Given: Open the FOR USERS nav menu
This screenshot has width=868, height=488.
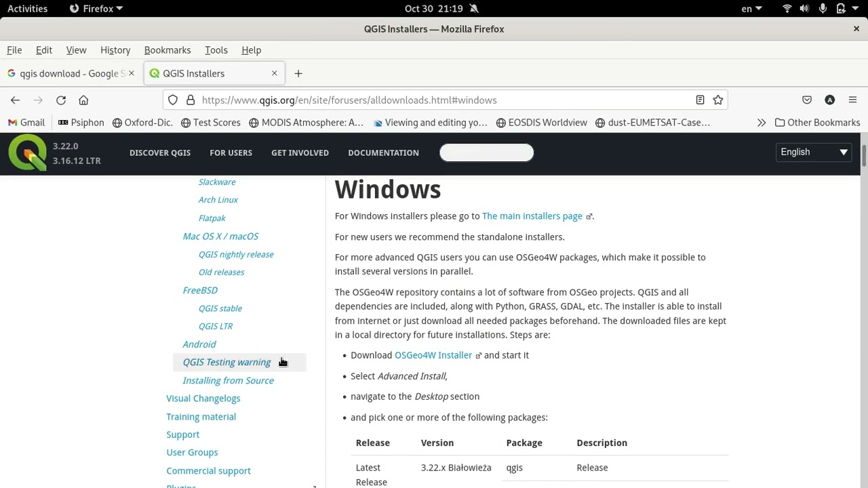Looking at the screenshot, I should 231,152.
